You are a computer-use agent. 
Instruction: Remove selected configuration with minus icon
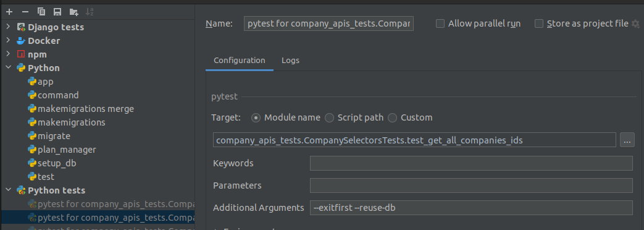coord(25,12)
